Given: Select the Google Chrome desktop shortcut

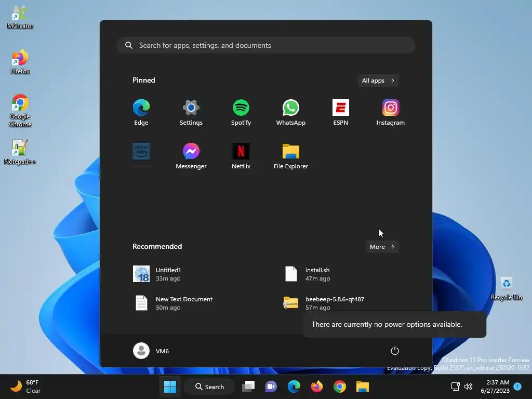Looking at the screenshot, I should click(20, 111).
